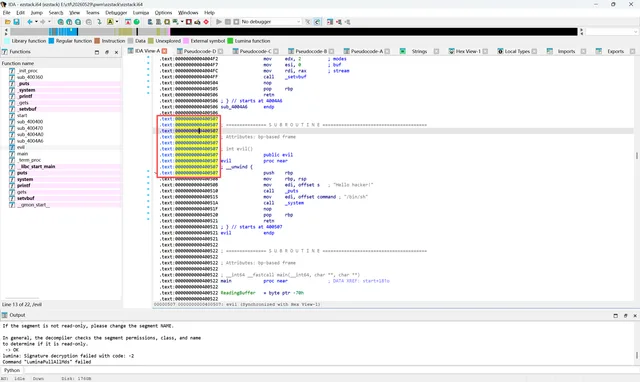The image size is (640, 382).
Task: Click the Regular function legend color swatch
Action: click(51, 41)
